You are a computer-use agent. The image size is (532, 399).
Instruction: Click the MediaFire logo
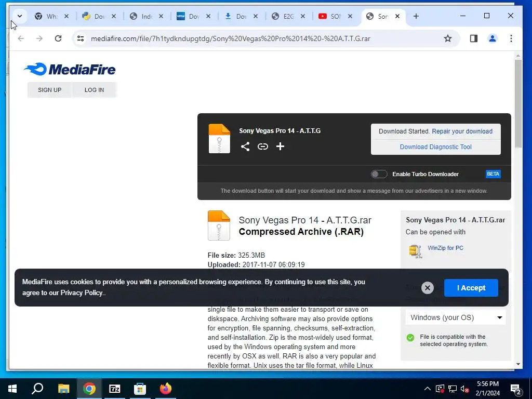pos(70,69)
